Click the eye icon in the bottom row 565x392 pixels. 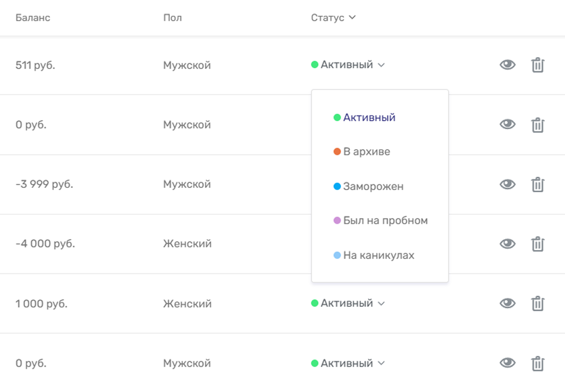(x=507, y=363)
